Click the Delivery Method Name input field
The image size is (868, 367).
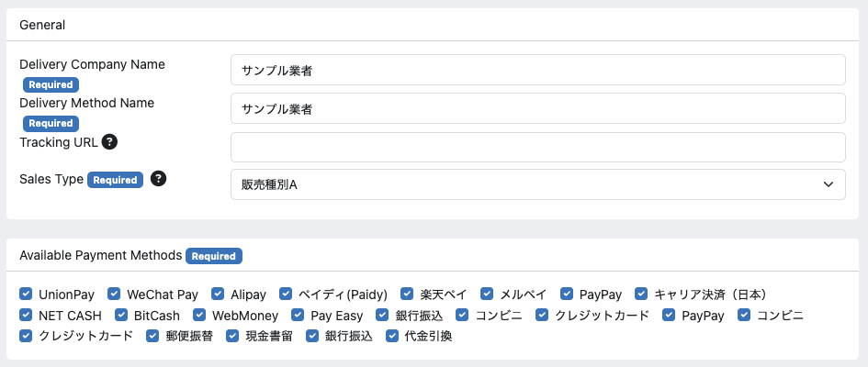pos(537,108)
